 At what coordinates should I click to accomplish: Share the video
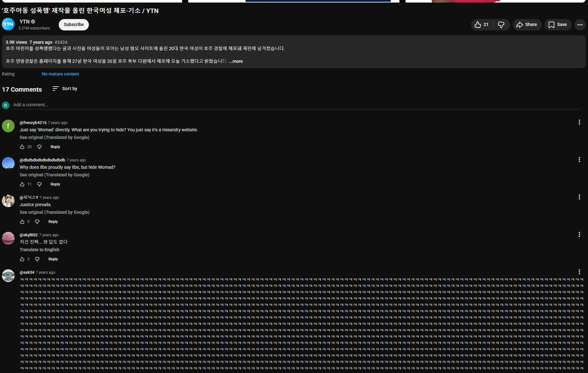527,25
